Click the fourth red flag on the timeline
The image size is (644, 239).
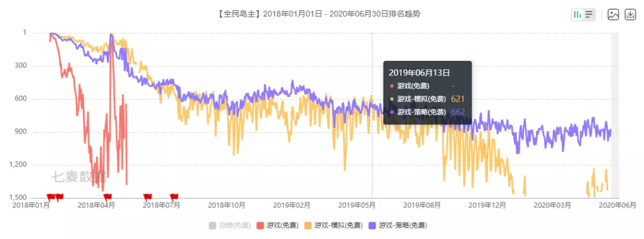point(147,197)
